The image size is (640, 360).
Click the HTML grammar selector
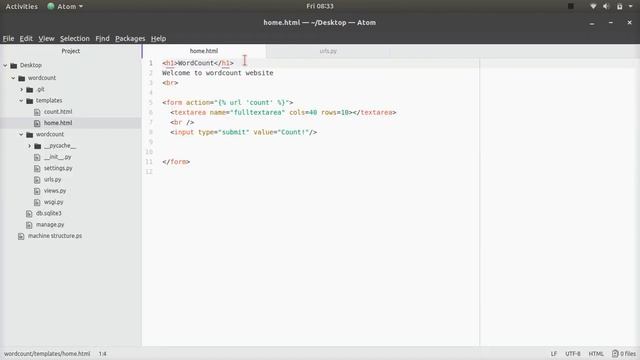pyautogui.click(x=596, y=354)
